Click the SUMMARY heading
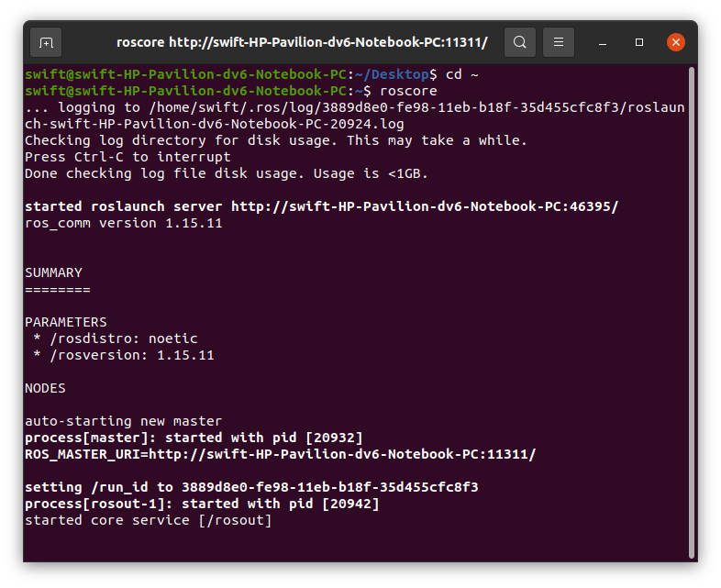The image size is (721, 588). point(54,272)
